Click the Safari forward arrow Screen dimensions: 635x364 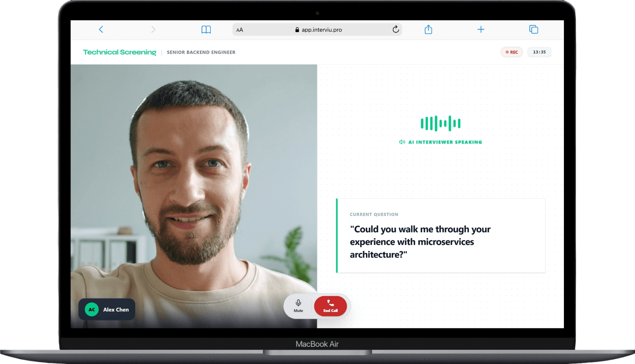(x=153, y=29)
